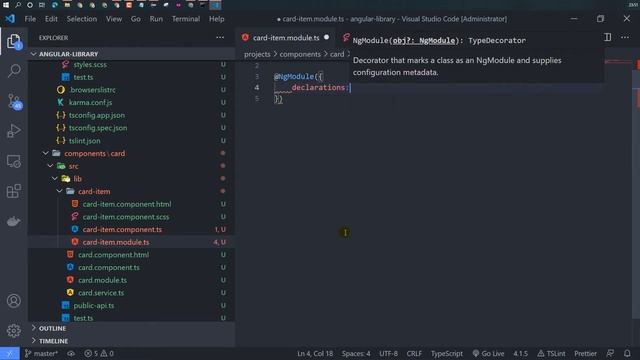Click the Windows Start button
Viewport: 640px width, 360px height.
click(x=6, y=5)
